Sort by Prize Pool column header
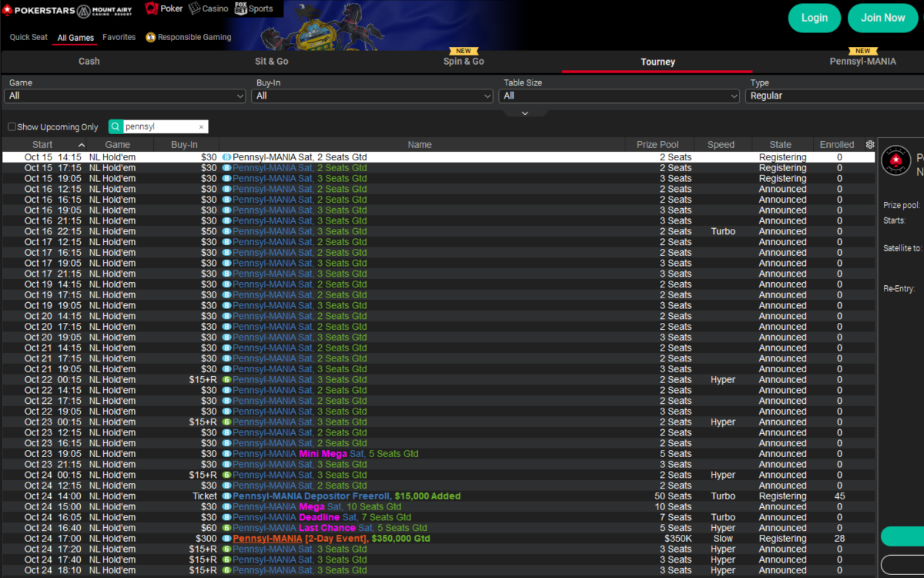The height and width of the screenshot is (578, 924). coord(658,145)
